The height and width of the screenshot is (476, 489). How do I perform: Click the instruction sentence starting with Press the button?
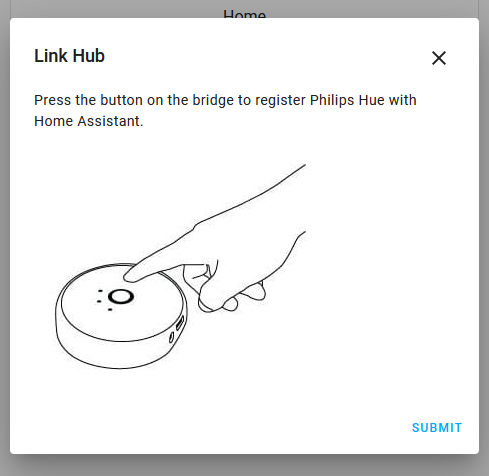[225, 111]
